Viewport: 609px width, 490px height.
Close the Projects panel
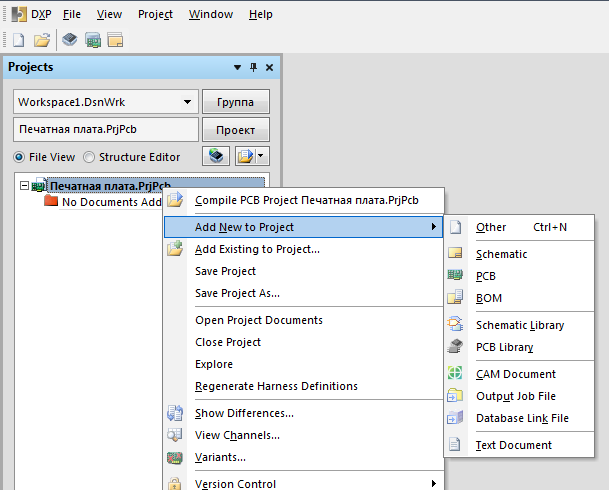pyautogui.click(x=269, y=68)
